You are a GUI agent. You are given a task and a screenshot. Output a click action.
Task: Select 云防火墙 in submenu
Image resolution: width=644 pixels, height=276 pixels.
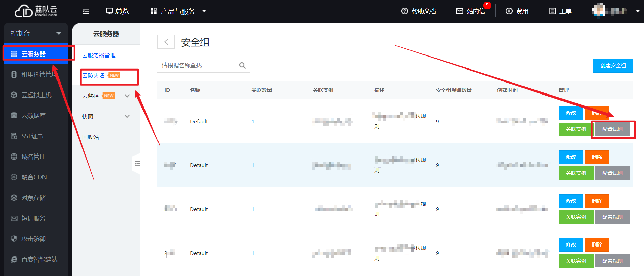click(93, 76)
